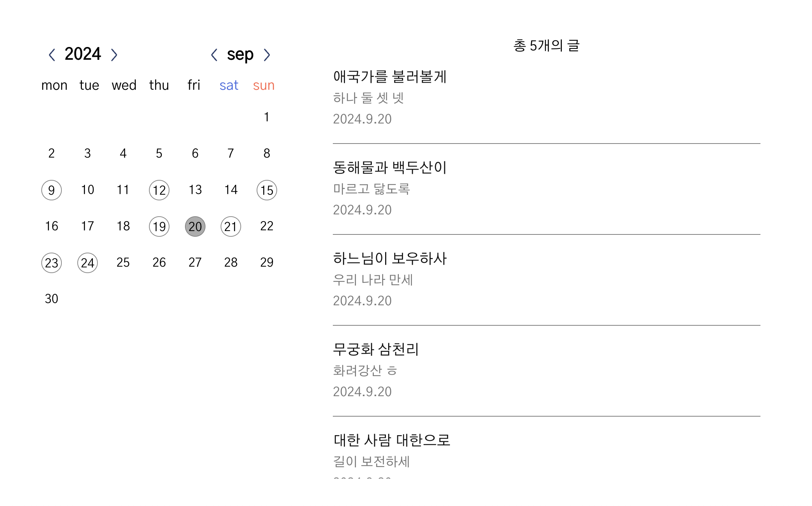
Task: Go to previous year with left chevron
Action: pos(52,55)
